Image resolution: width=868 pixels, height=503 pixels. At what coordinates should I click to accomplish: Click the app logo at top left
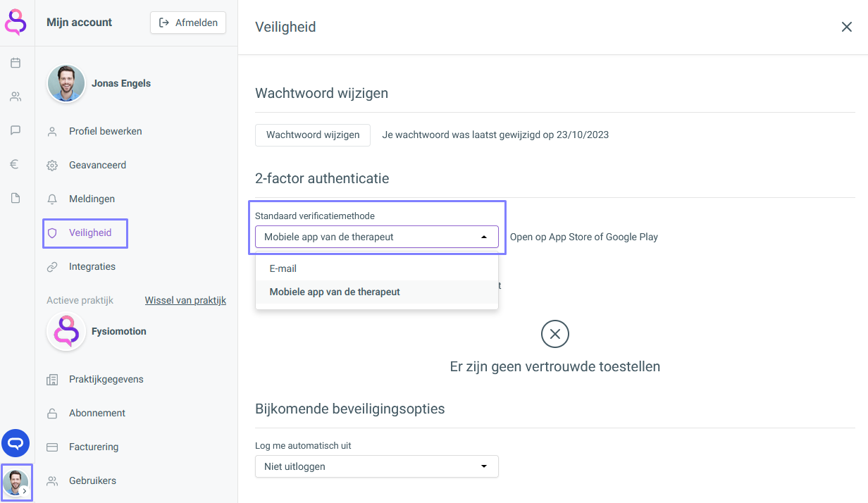pyautogui.click(x=15, y=22)
